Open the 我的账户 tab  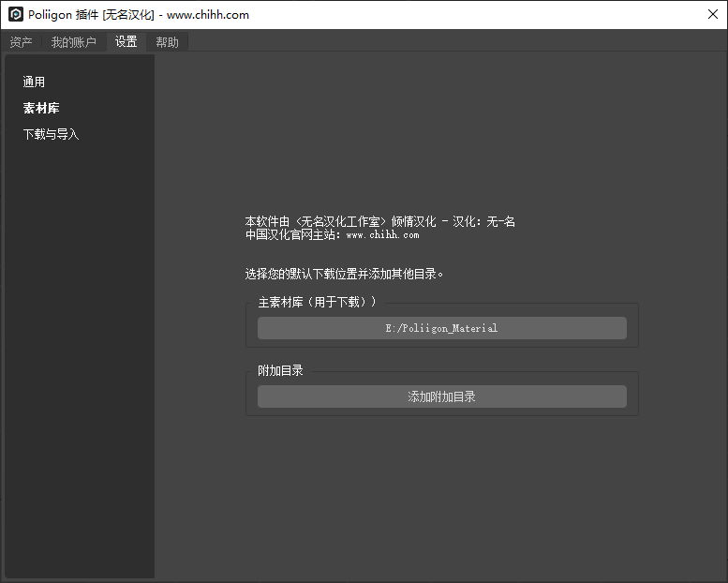(x=73, y=42)
